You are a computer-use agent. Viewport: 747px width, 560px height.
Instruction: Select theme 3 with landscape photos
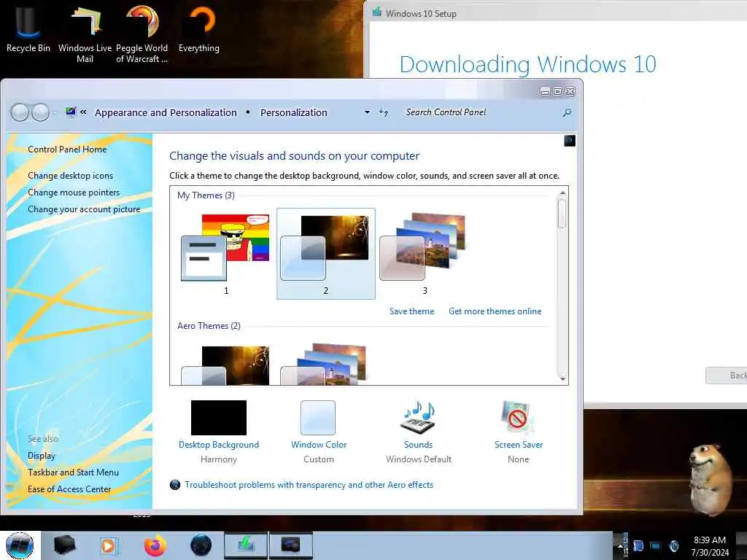[425, 253]
